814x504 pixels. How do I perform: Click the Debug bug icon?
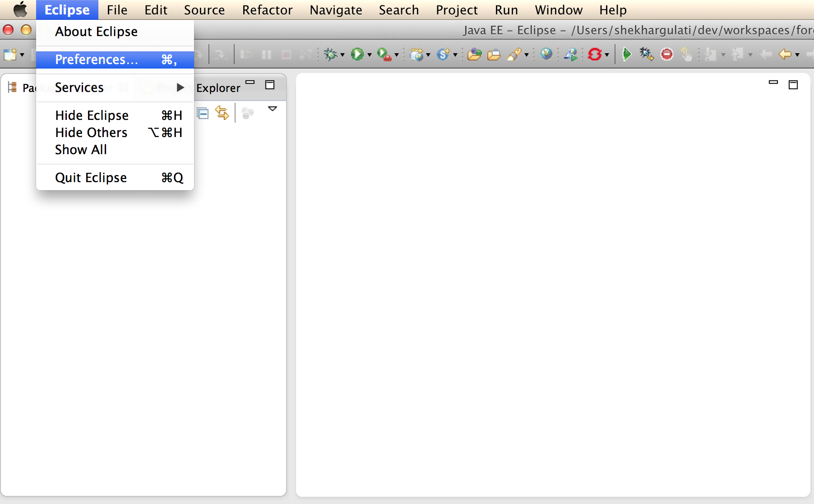point(331,55)
